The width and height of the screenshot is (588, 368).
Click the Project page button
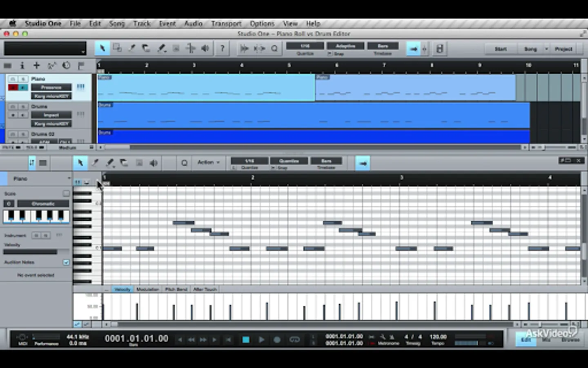563,49
